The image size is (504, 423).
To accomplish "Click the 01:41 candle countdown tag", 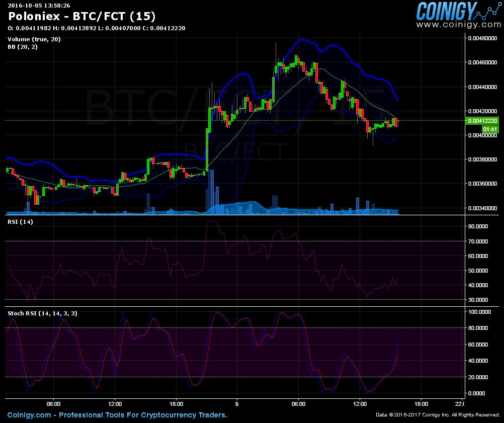I will (x=490, y=130).
